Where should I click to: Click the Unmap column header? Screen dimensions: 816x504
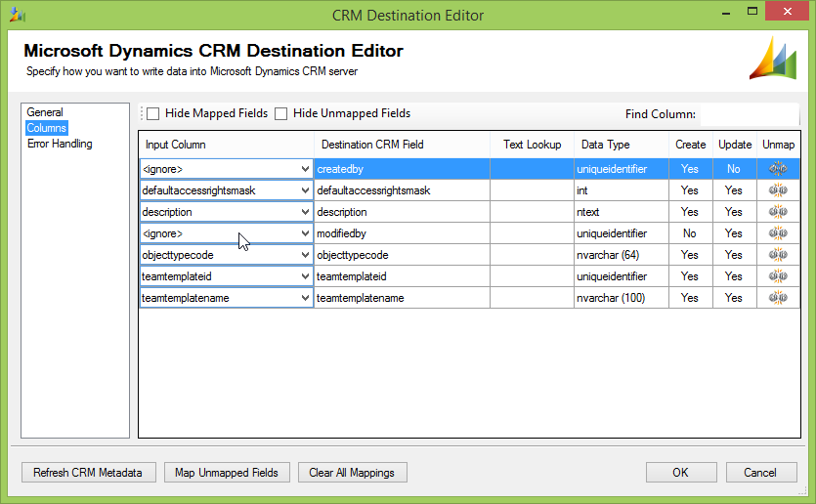[x=779, y=145]
